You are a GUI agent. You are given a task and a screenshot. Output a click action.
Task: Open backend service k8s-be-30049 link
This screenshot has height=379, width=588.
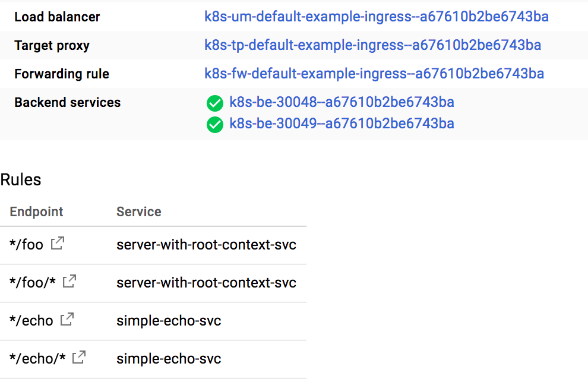click(x=342, y=124)
